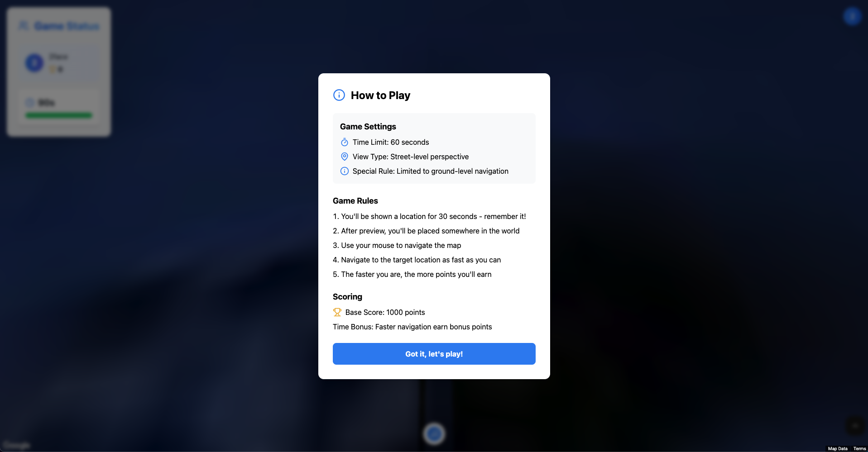Click the Time Bonus scoring text
The width and height of the screenshot is (868, 452).
click(412, 327)
